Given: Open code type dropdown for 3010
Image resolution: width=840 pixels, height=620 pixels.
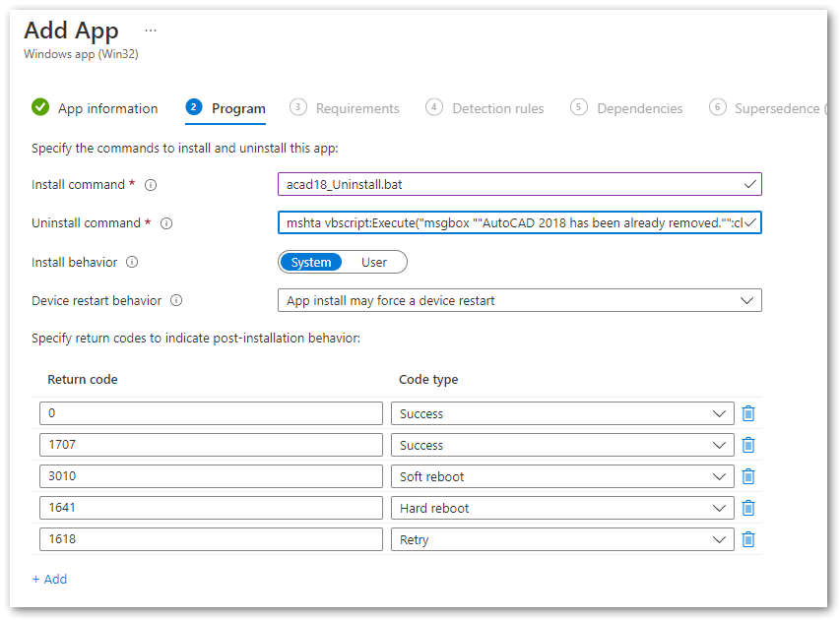Looking at the screenshot, I should pos(561,476).
